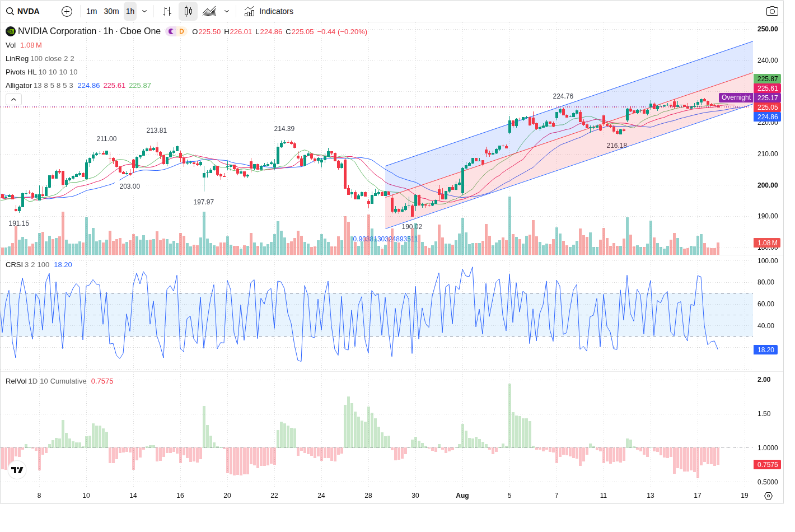Click the TradingView logo
Screen dimensions: 795x532
[x=17, y=470]
